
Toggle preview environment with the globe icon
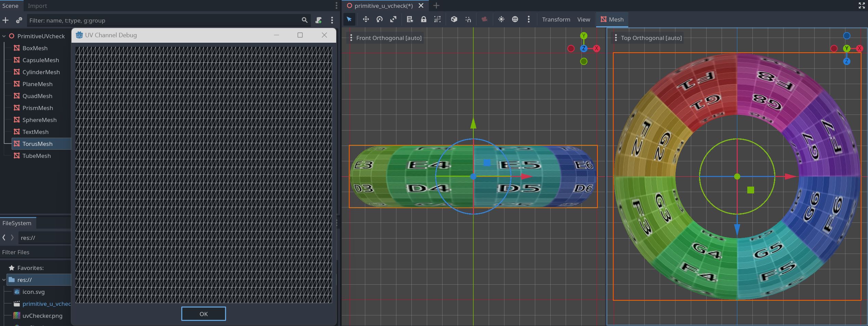515,19
